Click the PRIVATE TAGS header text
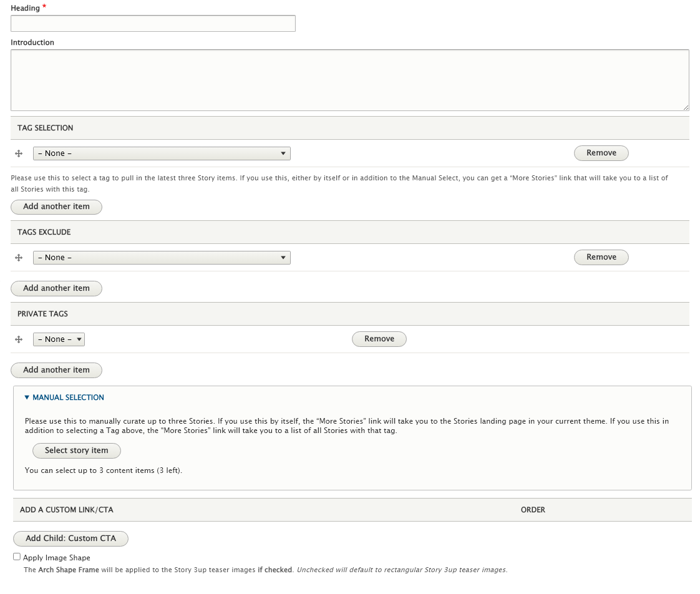Screen dimensions: 700x594 [42, 314]
